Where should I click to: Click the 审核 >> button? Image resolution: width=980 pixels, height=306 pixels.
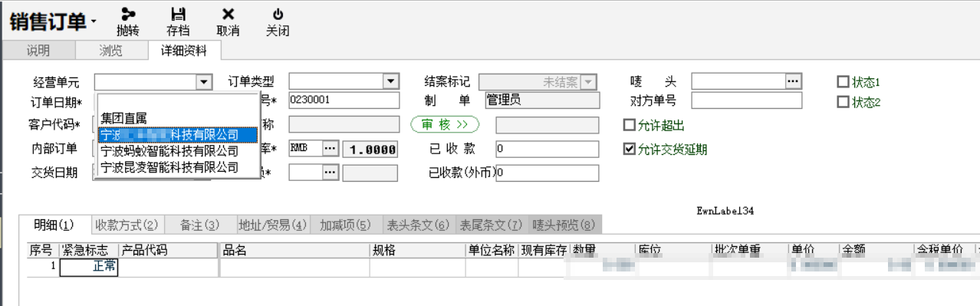[x=445, y=125]
